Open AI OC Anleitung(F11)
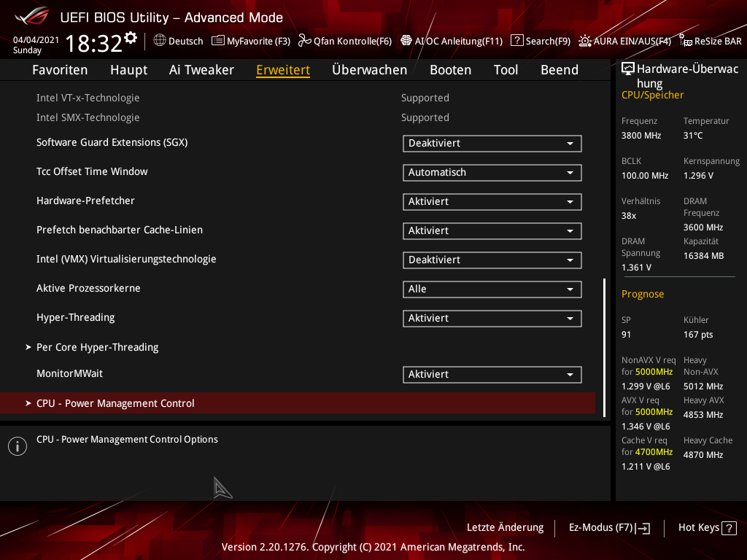 (452, 41)
